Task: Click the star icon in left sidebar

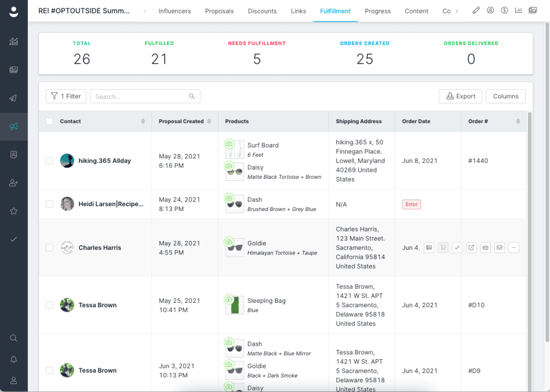Action: click(x=13, y=211)
